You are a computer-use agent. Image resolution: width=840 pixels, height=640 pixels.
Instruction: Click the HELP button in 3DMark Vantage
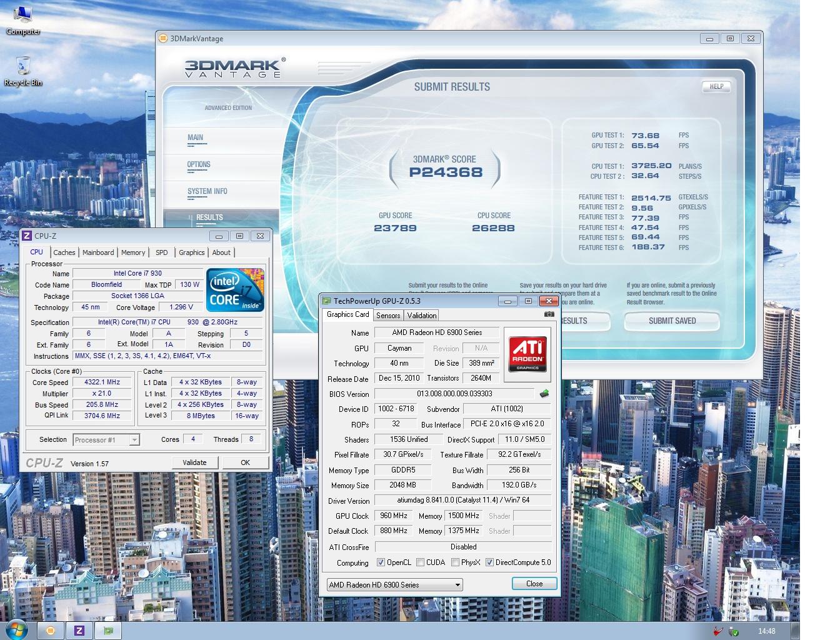pyautogui.click(x=716, y=87)
